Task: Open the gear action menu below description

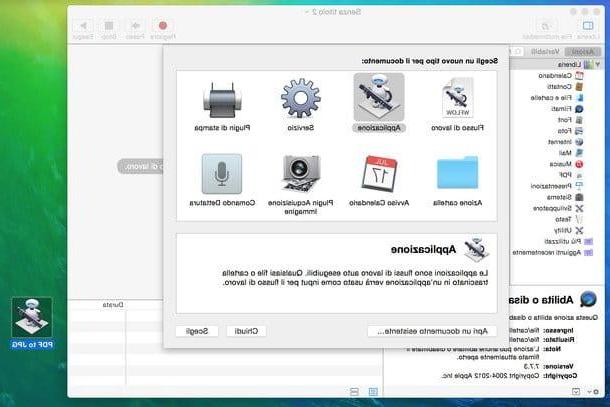Action: (x=594, y=392)
